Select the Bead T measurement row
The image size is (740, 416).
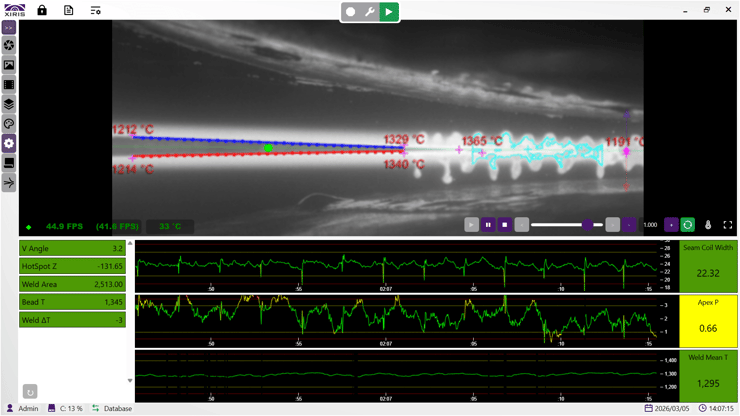coord(72,302)
